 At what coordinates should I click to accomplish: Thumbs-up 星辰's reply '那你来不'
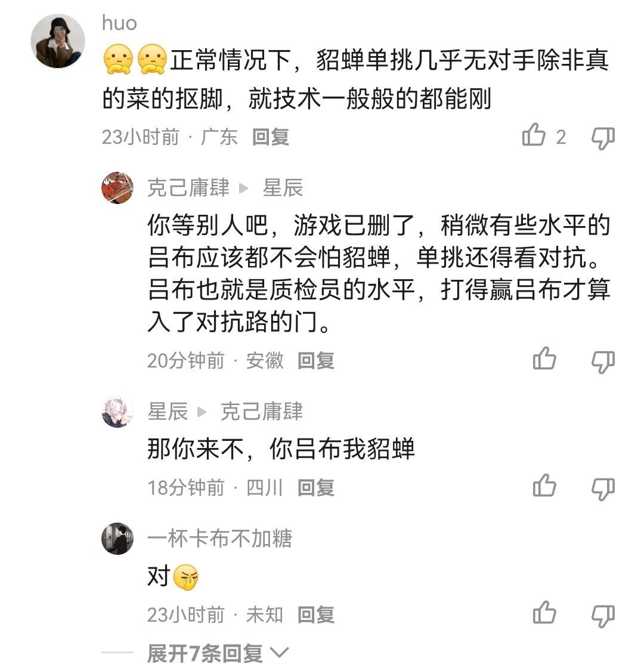tap(544, 487)
